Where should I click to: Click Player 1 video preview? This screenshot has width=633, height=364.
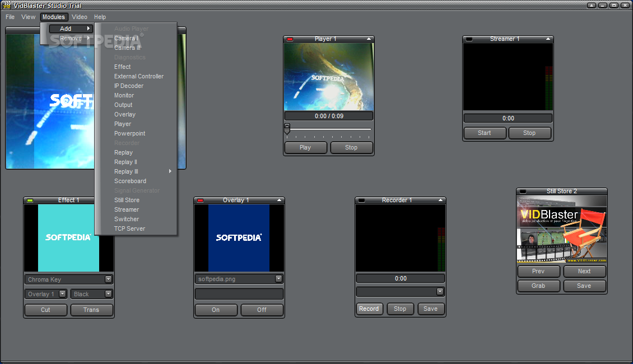(329, 77)
